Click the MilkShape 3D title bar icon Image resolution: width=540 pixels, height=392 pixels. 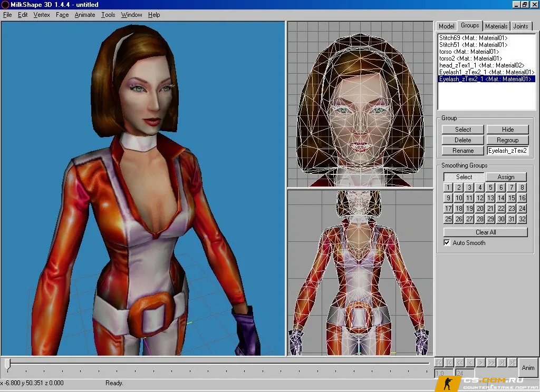pyautogui.click(x=5, y=4)
